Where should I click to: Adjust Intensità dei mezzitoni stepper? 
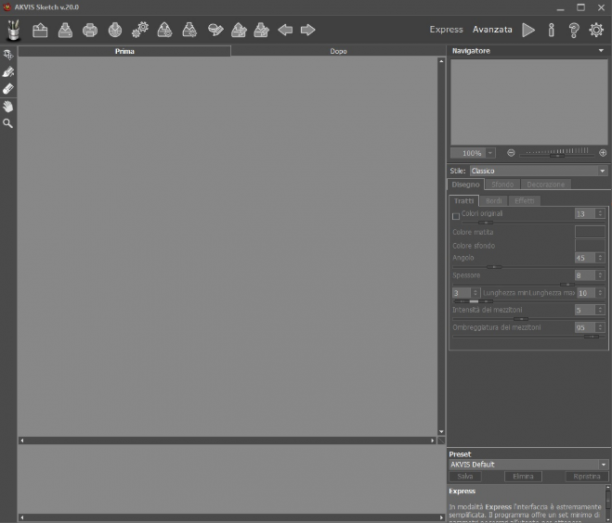[x=601, y=310]
